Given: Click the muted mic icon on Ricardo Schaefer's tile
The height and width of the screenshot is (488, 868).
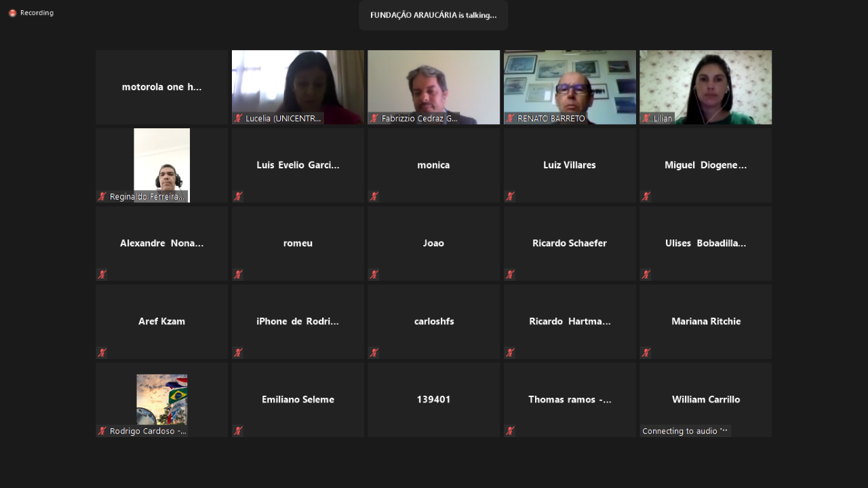Looking at the screenshot, I should coord(510,274).
